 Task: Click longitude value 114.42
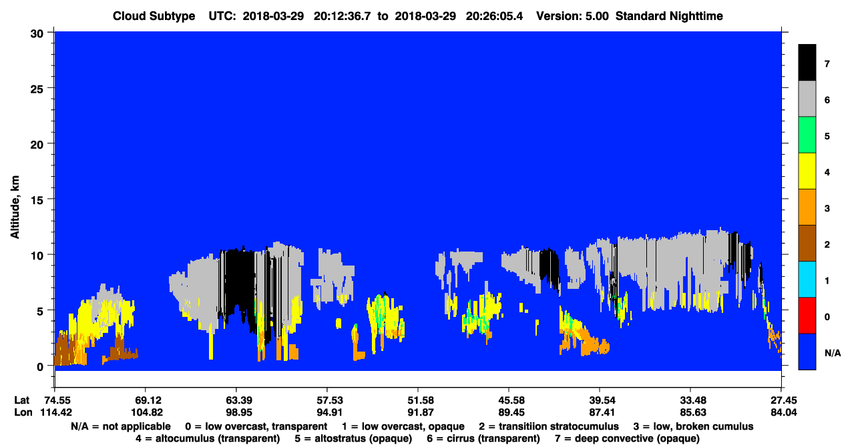pos(55,412)
